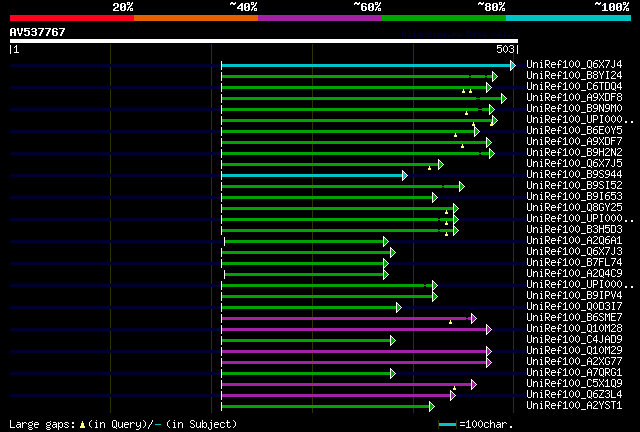The image size is (640, 432).
Task: Click the cyan alignment bar of the Q6X7J4 row
Action: [x=366, y=65]
